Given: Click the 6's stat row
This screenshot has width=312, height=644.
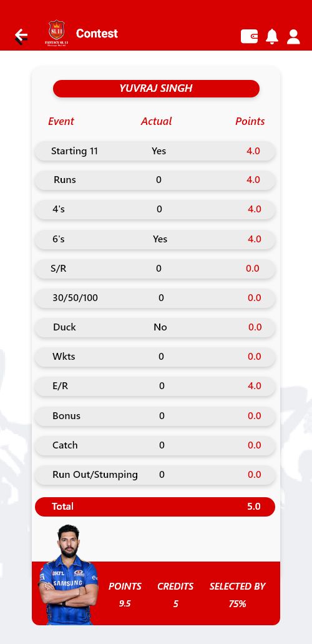Looking at the screenshot, I should click(x=155, y=239).
